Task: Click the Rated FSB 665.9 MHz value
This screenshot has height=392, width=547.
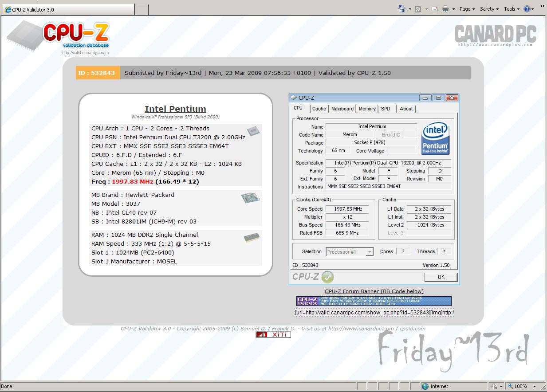Action: [347, 233]
